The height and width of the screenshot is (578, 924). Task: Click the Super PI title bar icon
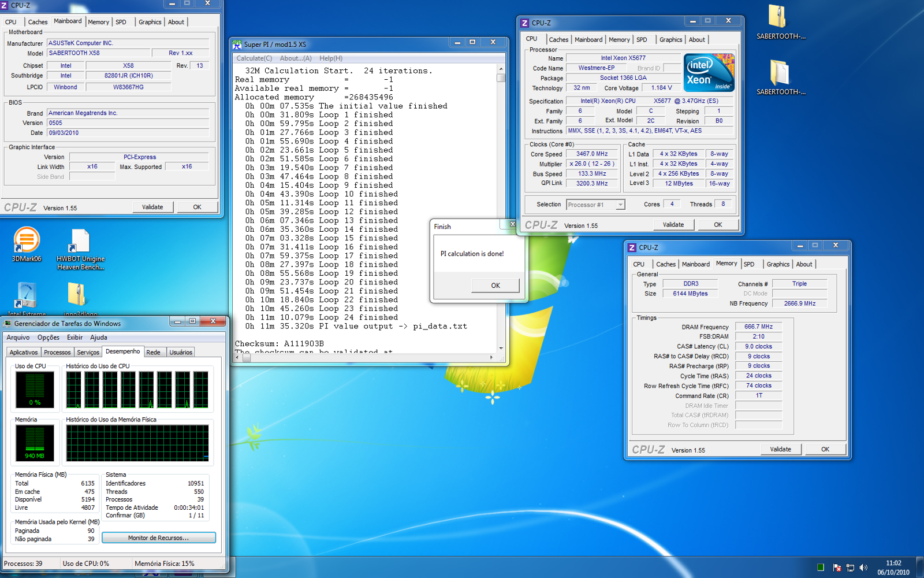click(x=237, y=44)
